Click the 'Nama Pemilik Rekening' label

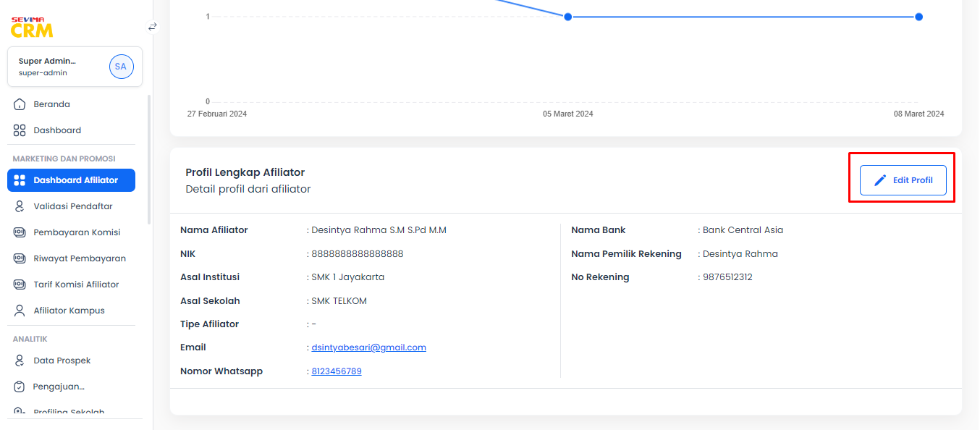pos(627,254)
